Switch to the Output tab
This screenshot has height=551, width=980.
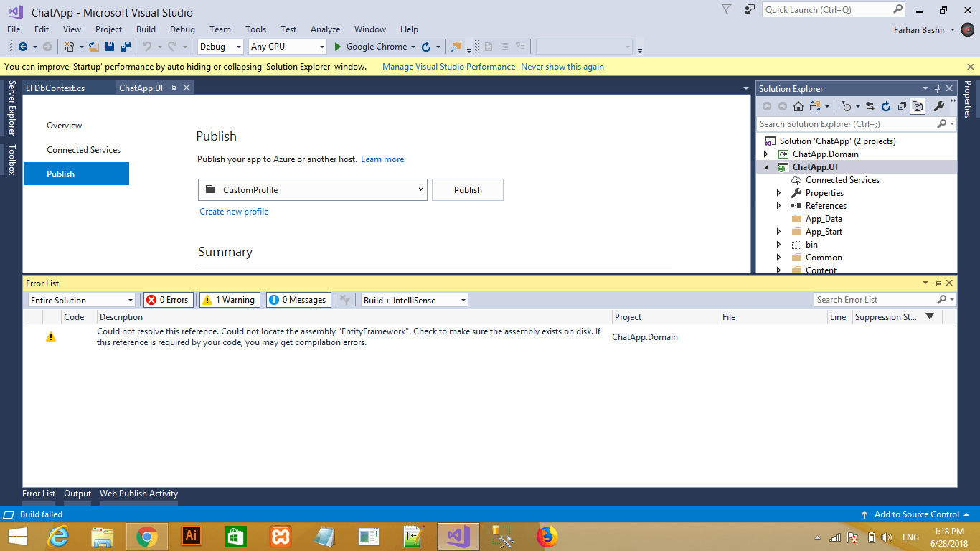[x=77, y=494]
